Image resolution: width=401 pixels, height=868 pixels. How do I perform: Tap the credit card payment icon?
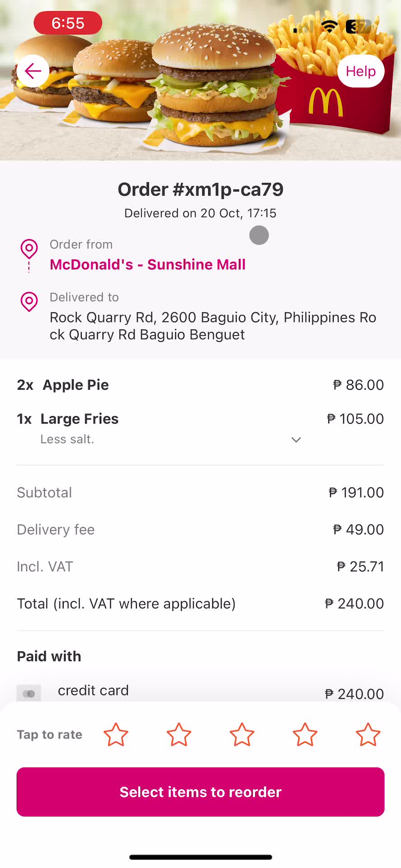[29, 693]
